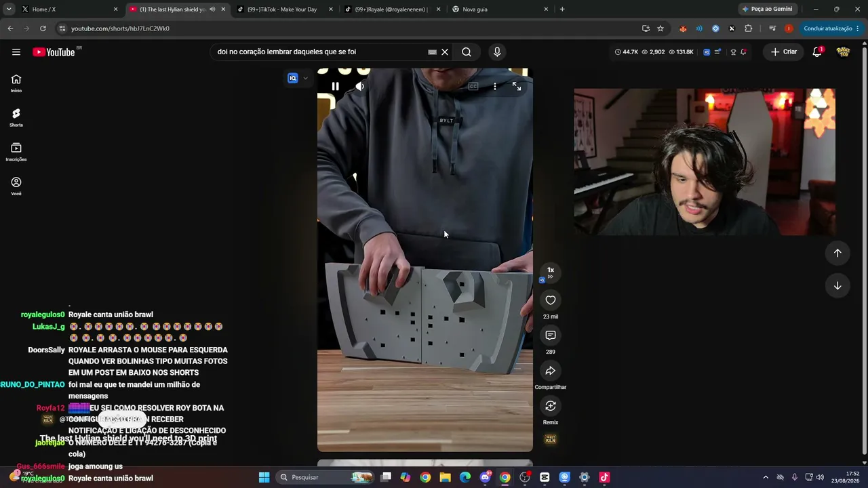Image resolution: width=868 pixels, height=488 pixels.
Task: Mute the YouTube tab via its speaker icon
Action: (x=212, y=9)
